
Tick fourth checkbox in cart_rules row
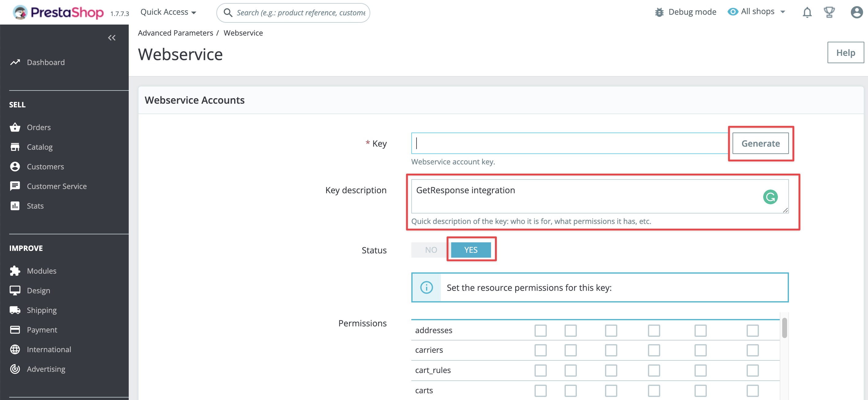(x=654, y=370)
